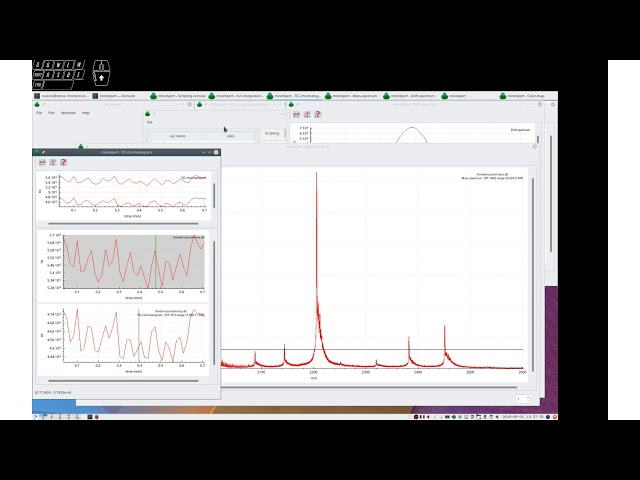Click first toolbar icon in TIC chromatogram window
This screenshot has width=640, height=480.
pos(42,162)
